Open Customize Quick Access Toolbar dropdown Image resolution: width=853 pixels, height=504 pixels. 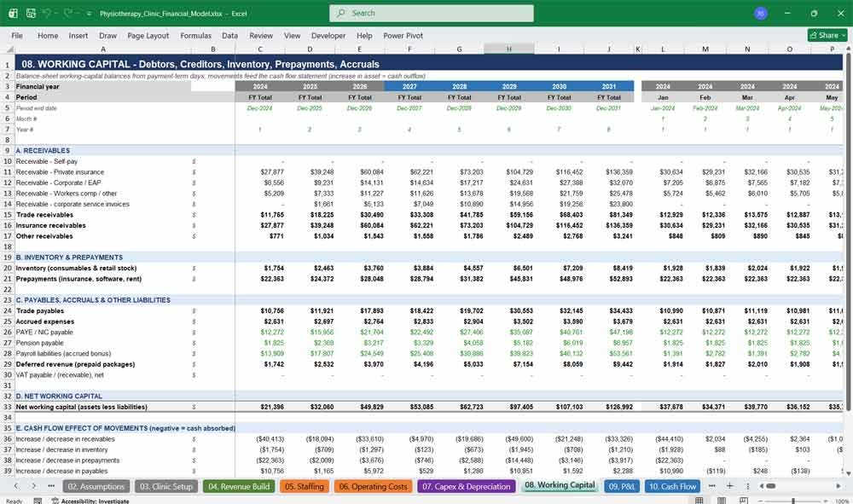pyautogui.click(x=90, y=14)
